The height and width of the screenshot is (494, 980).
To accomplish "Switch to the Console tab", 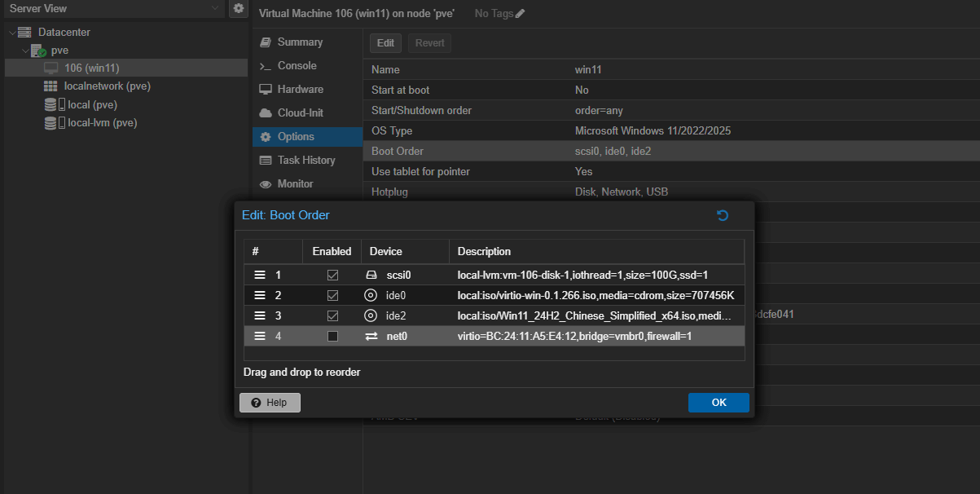I will [297, 65].
